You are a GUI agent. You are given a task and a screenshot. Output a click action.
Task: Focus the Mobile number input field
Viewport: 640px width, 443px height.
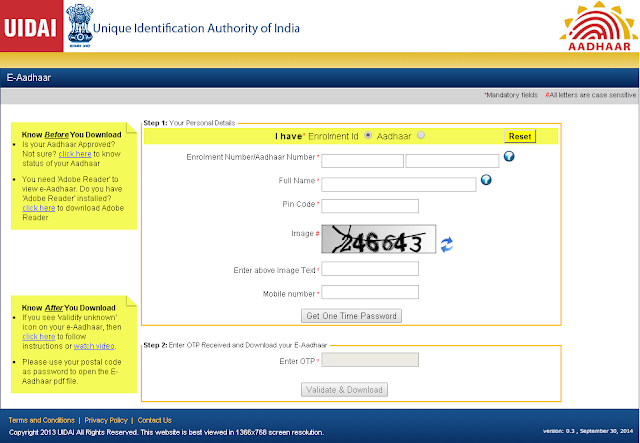pyautogui.click(x=370, y=292)
